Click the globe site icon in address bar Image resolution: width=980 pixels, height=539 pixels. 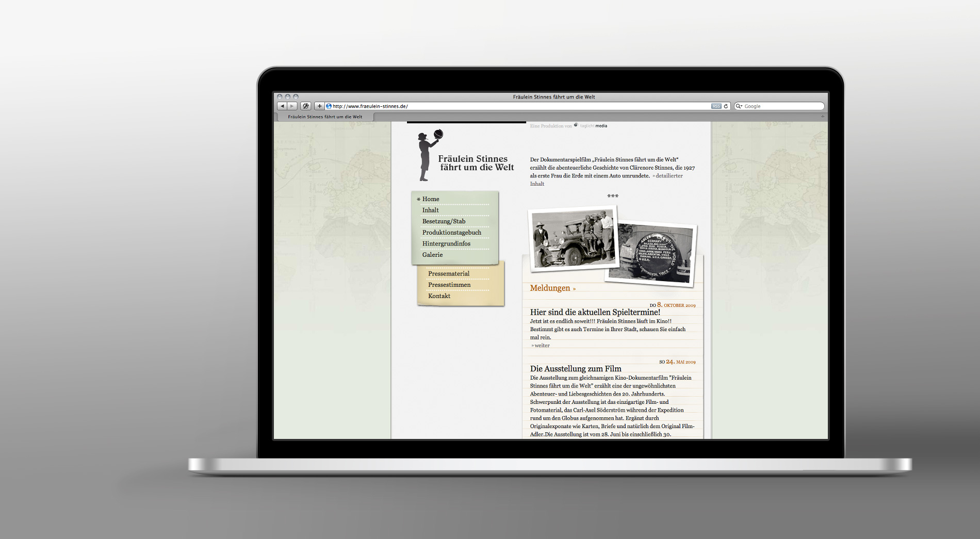(x=329, y=106)
